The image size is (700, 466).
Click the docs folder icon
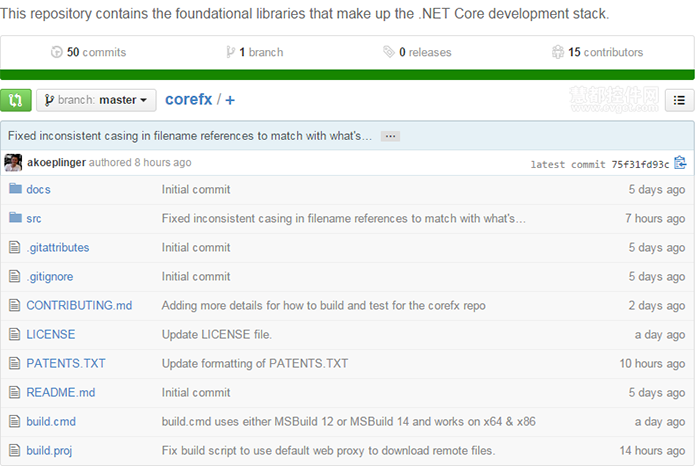coord(15,188)
